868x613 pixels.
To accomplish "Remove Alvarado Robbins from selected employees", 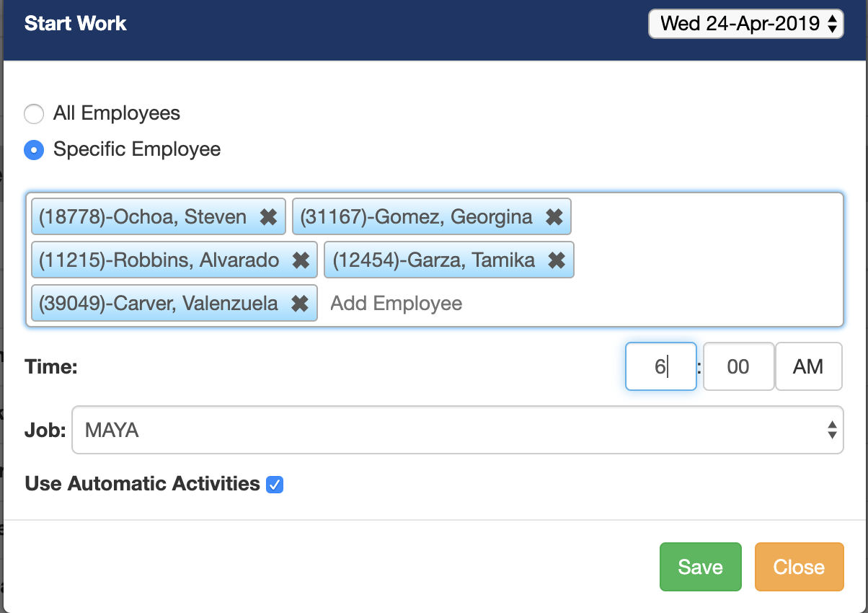I will point(301,260).
